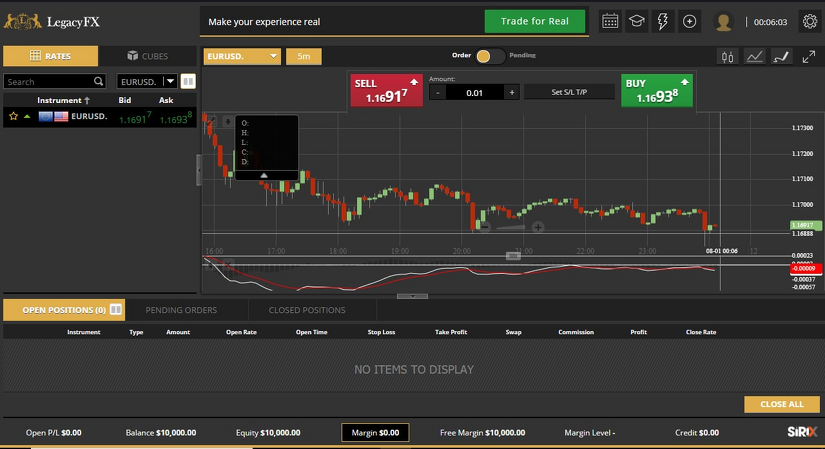Screen dimensions: 825x449
Task: Click the Open Rate column header
Action: [x=242, y=332]
